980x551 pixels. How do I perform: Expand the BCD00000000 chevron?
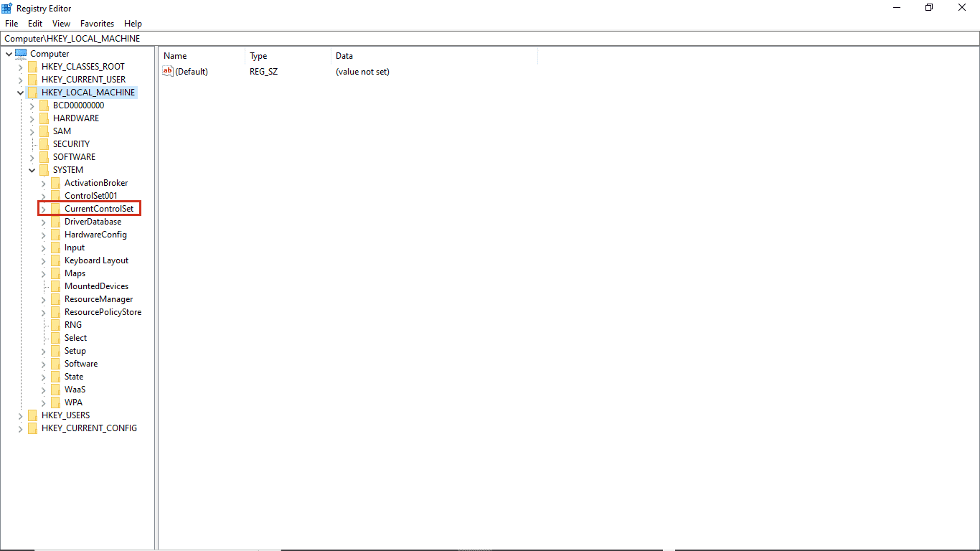[x=32, y=105]
